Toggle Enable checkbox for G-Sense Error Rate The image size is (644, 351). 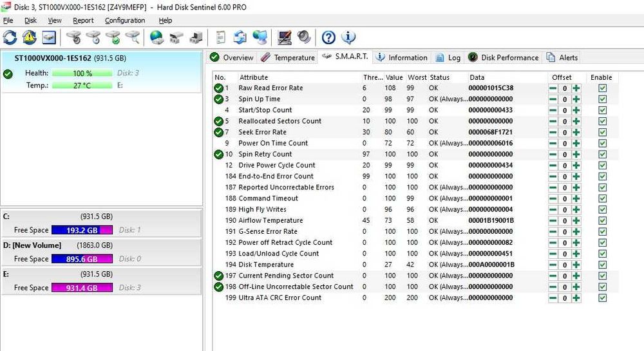tap(602, 232)
